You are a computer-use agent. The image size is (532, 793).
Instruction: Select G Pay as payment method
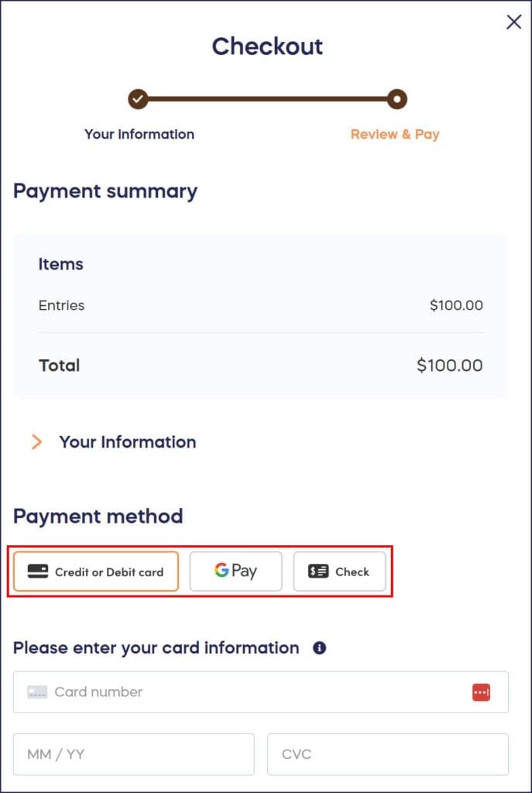click(x=235, y=570)
